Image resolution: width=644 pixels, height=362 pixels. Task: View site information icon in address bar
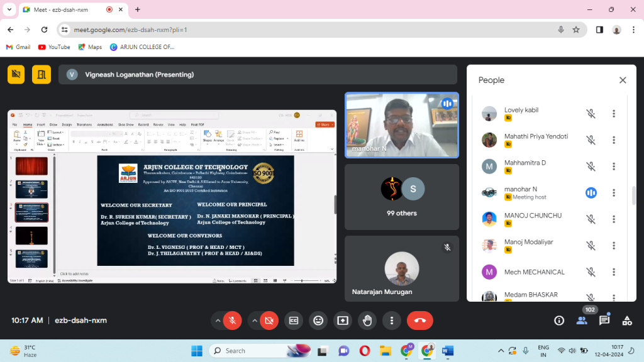point(65,30)
